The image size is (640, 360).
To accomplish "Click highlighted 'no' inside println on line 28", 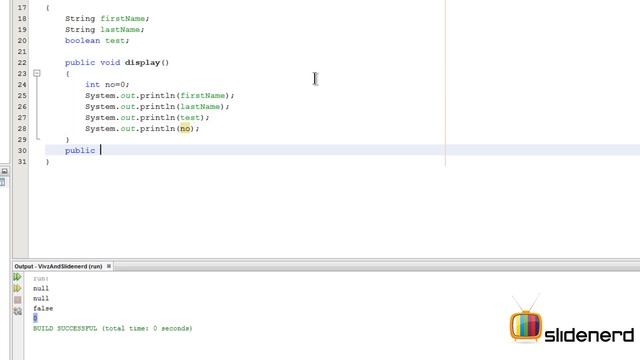I will click(185, 129).
